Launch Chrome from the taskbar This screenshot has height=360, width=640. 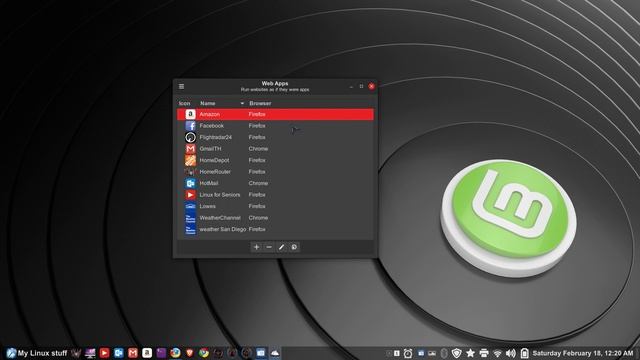204,353
